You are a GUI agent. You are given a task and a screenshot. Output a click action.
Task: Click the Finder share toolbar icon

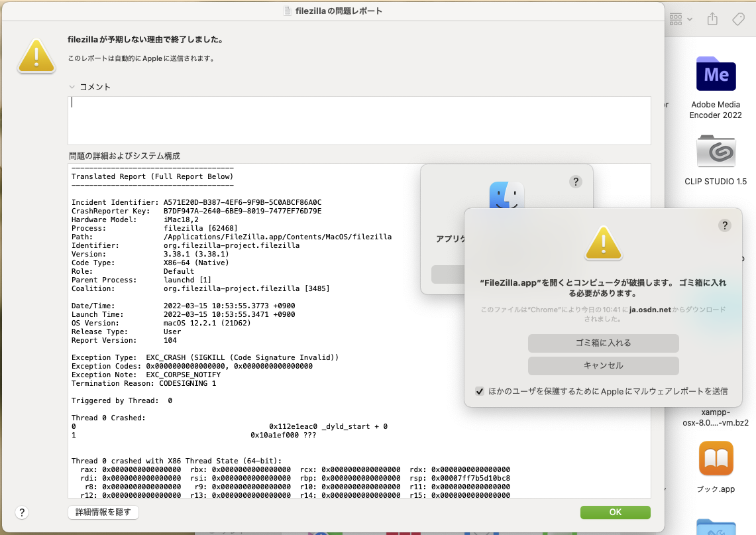click(713, 19)
